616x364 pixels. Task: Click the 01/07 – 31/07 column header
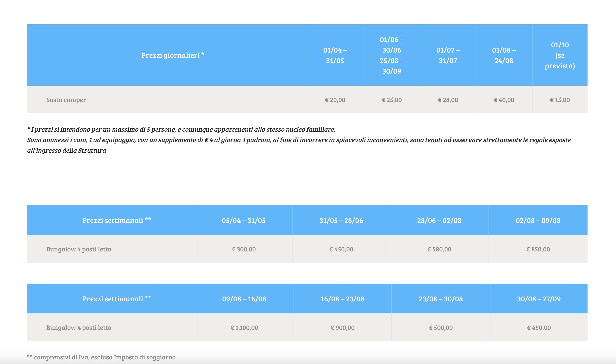(448, 55)
